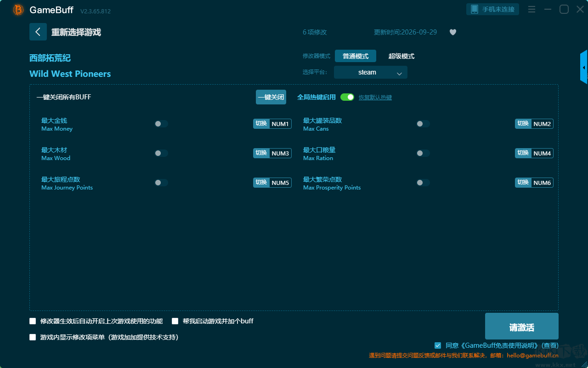Image resolution: width=588 pixels, height=368 pixels.
Task: Click the phone not connected icon
Action: (x=475, y=9)
